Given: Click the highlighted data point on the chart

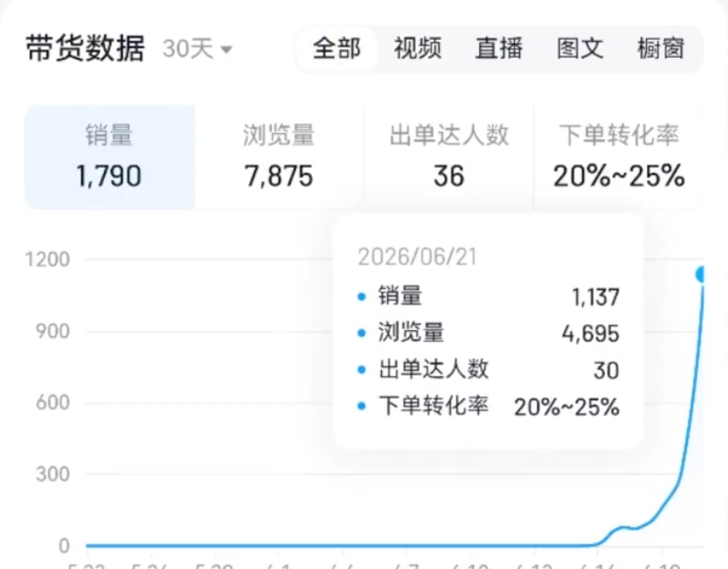Looking at the screenshot, I should tap(700, 275).
